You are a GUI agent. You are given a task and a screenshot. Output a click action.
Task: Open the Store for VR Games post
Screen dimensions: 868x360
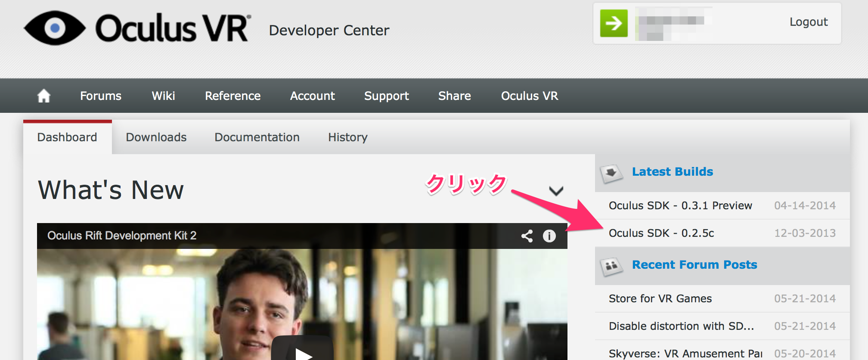[x=660, y=298]
